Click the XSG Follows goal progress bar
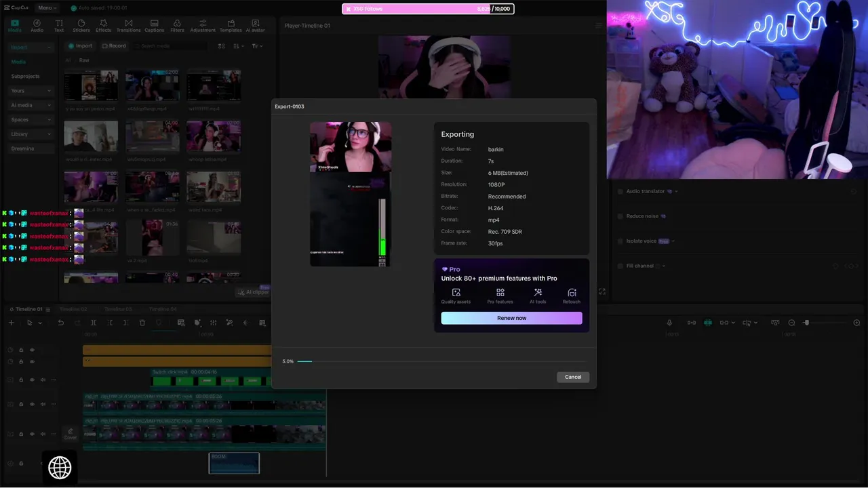Viewport: 868px width, 488px height. pos(428,9)
